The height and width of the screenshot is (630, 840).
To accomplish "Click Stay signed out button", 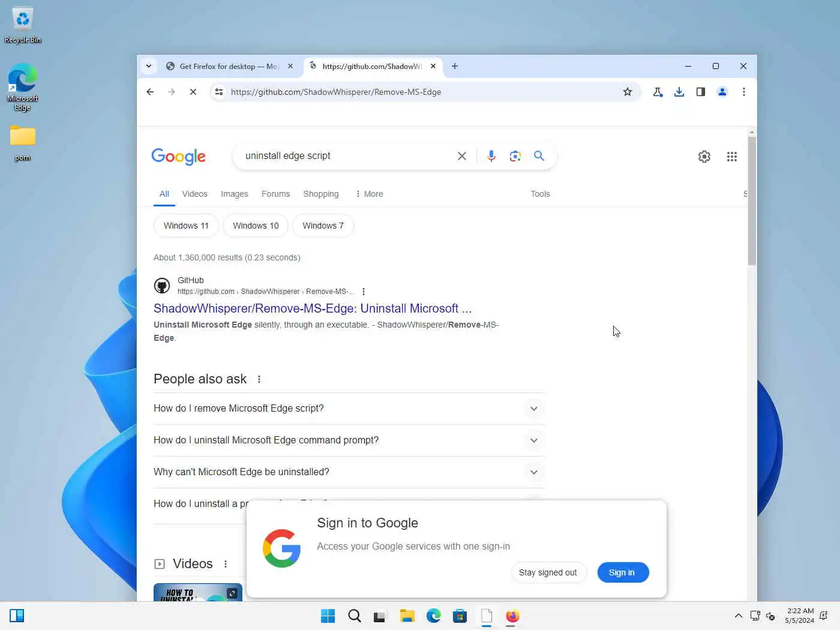I will [x=548, y=572].
